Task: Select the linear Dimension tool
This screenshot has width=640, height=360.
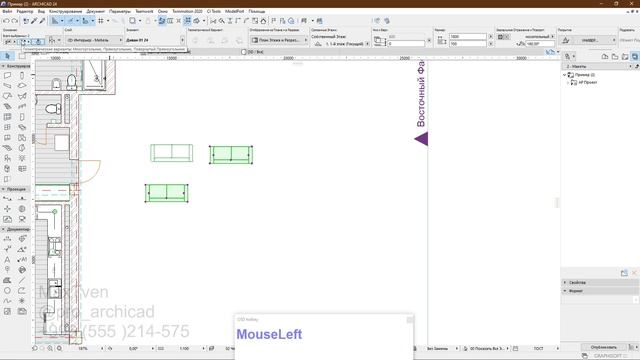Action: (7, 239)
